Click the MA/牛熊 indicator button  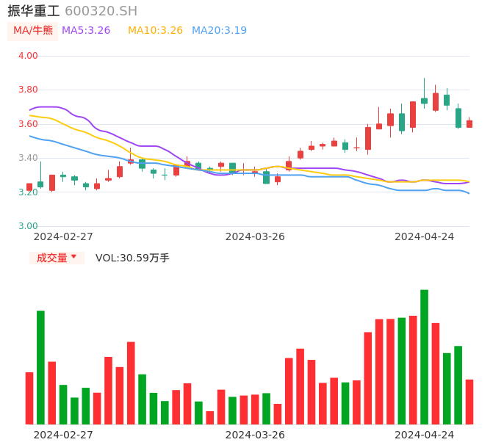pos(32,31)
